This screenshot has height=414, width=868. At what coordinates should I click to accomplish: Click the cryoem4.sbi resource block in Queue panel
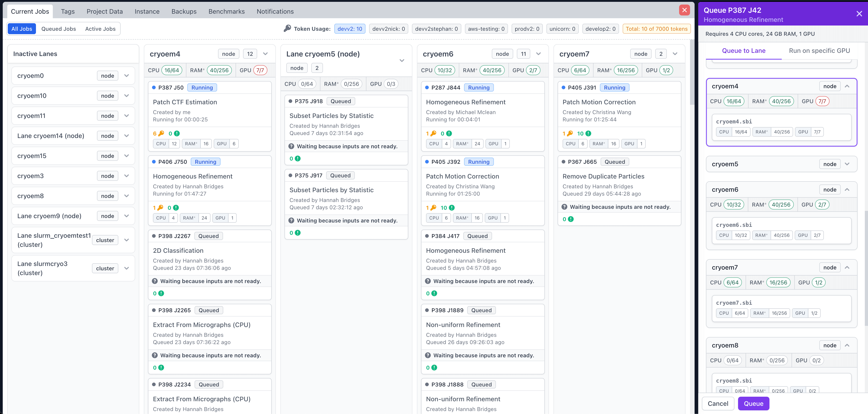(x=781, y=127)
